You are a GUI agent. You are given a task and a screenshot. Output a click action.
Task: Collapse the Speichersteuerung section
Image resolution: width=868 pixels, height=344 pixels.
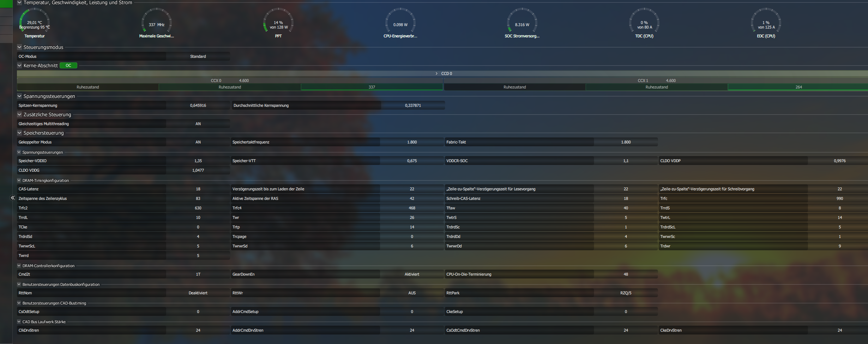pos(19,133)
